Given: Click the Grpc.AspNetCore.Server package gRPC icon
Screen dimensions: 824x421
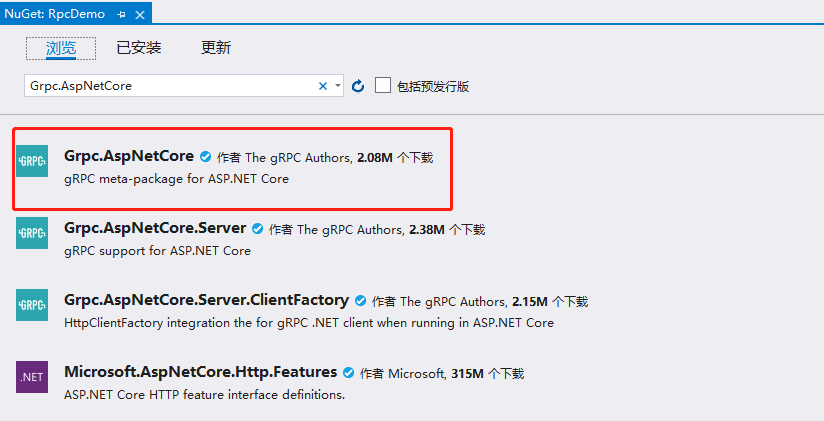Looking at the screenshot, I should click(32, 233).
